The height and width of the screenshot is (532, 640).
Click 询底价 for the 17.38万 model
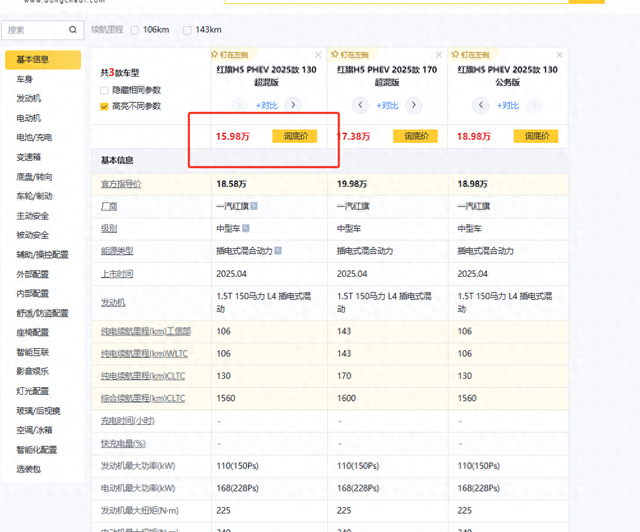coord(415,136)
